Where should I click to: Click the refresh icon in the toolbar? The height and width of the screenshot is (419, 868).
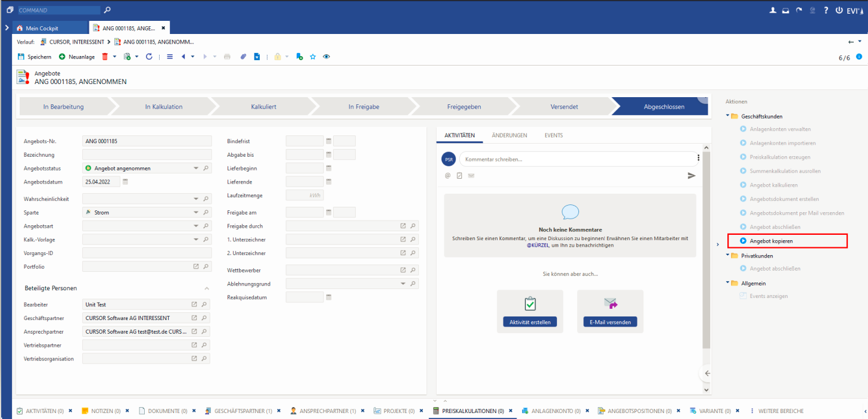click(149, 57)
